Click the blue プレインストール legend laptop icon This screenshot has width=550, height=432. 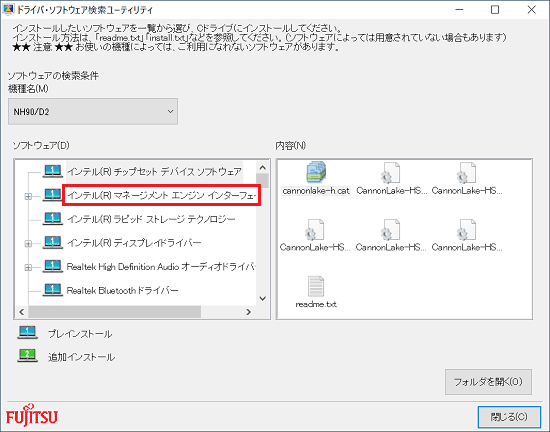27,332
